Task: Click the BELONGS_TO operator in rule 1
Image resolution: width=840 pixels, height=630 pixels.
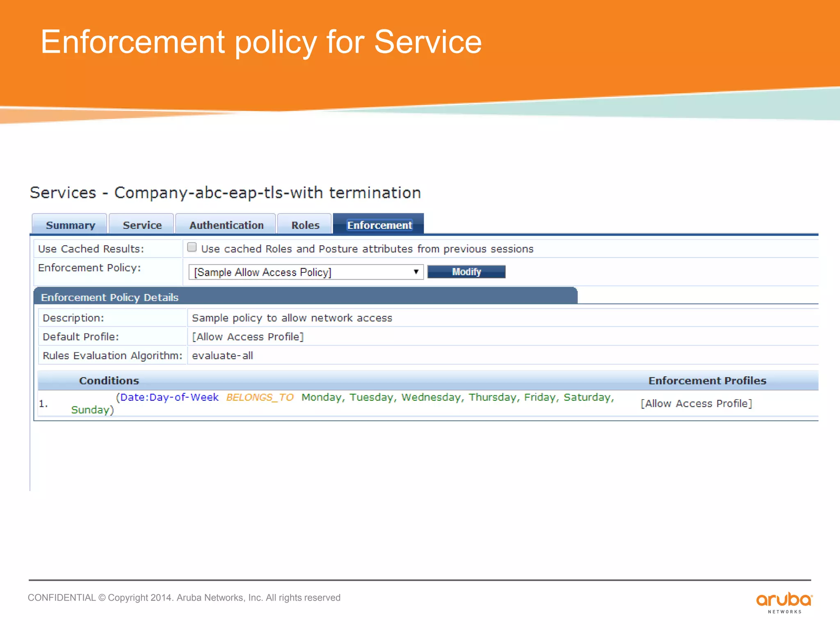Action: click(260, 397)
